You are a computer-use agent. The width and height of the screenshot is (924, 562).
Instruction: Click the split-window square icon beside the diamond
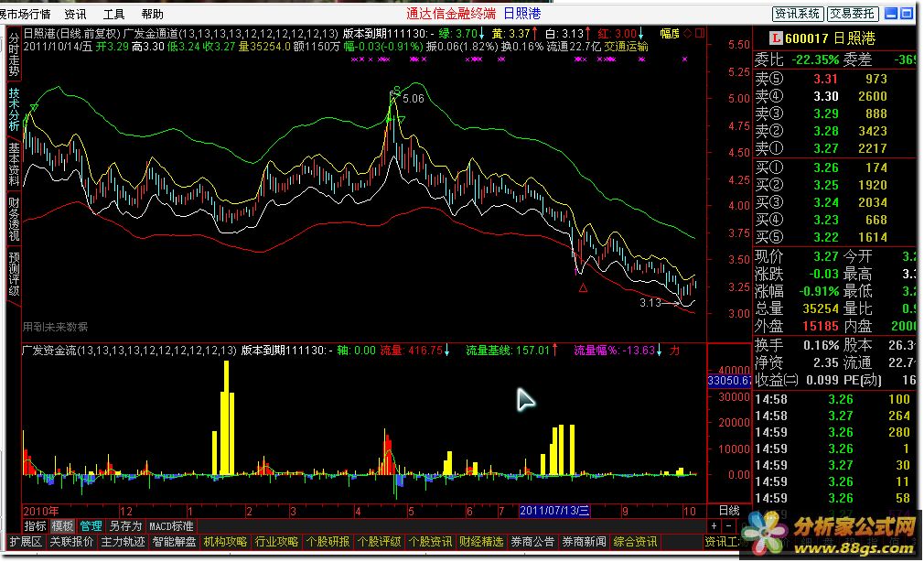tap(700, 34)
